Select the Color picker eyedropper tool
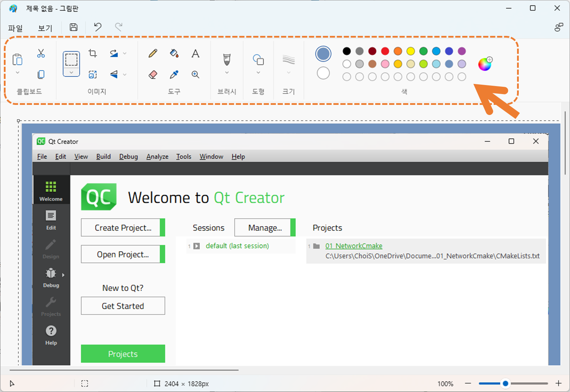This screenshot has width=570, height=392. pyautogui.click(x=174, y=74)
